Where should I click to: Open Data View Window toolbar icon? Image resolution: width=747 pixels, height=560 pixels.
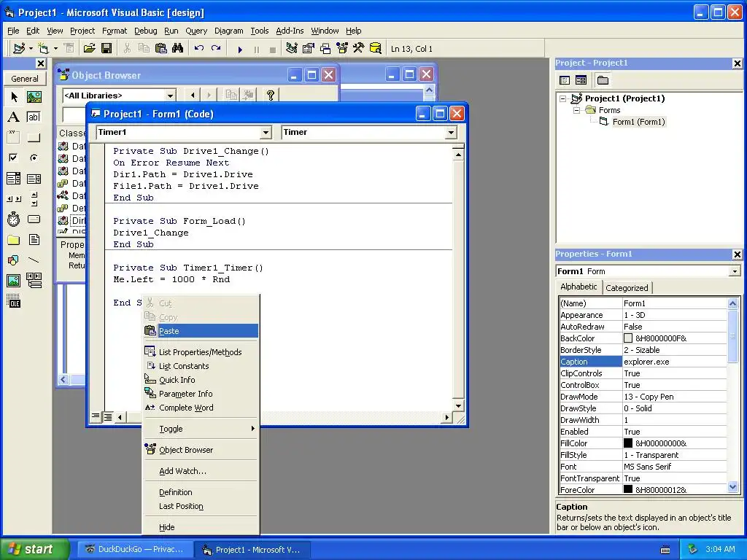376,49
